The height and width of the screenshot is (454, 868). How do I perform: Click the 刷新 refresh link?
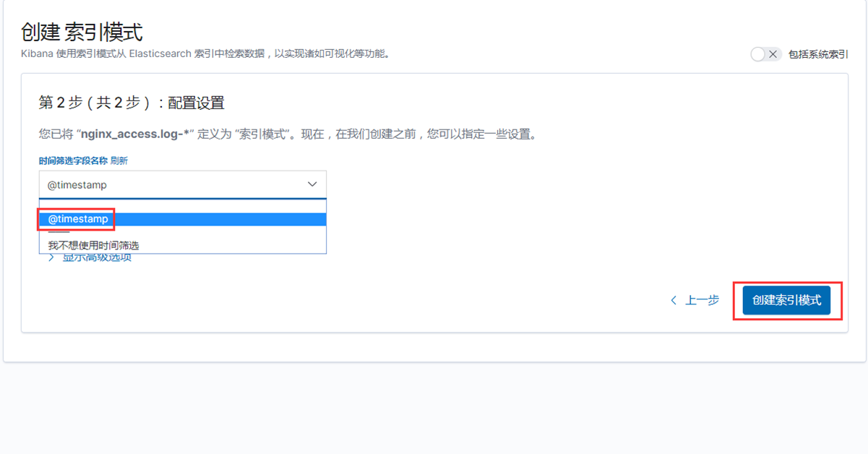119,160
